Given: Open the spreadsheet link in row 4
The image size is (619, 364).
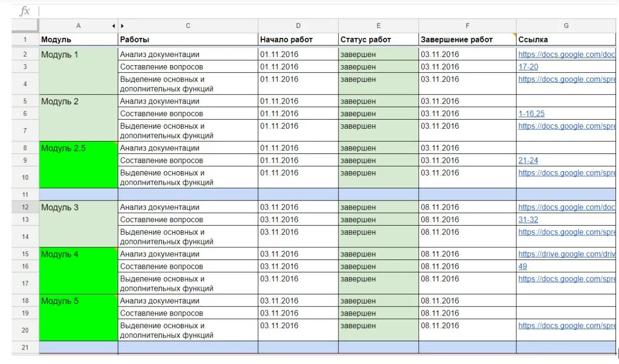Looking at the screenshot, I should coord(567,79).
